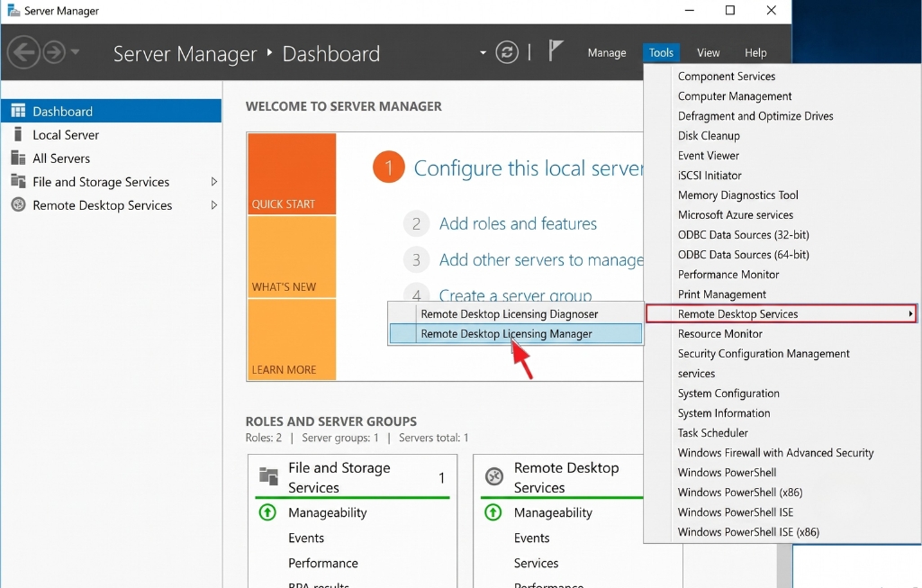Image resolution: width=922 pixels, height=588 pixels.
Task: Click Create a server group link
Action: coord(515,294)
